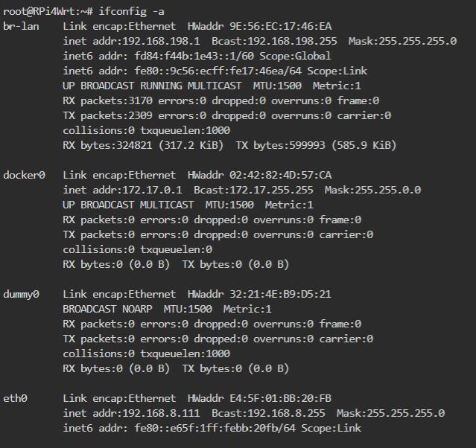This screenshot has height=448, width=476.
Task: Click the TX bytes:599993 value
Action: (x=281, y=145)
